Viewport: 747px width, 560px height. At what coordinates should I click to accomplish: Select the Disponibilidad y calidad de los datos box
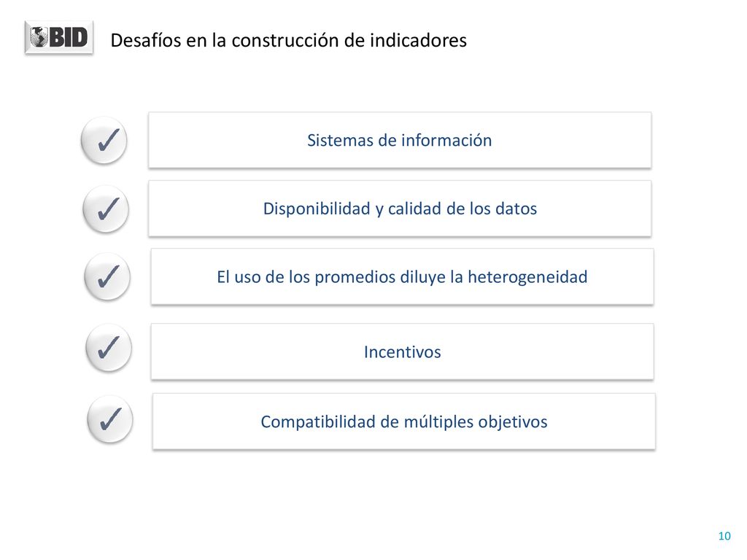tap(400, 209)
